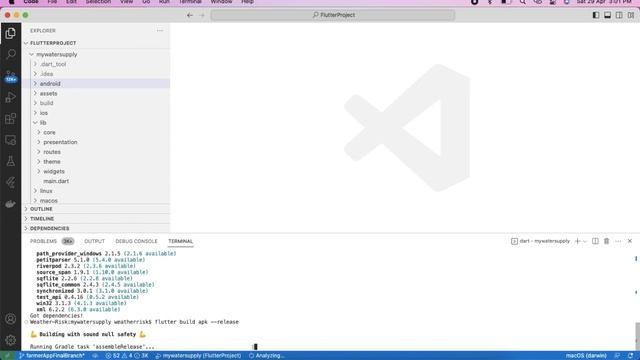Viewport: 640px width, 360px height.
Task: Expand the assets folder
Action: pos(96,93)
